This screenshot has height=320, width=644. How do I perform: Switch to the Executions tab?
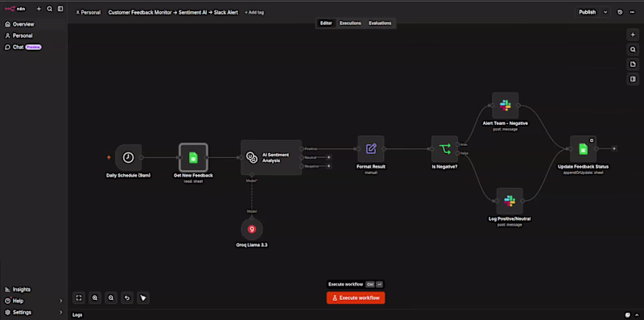[x=350, y=23]
